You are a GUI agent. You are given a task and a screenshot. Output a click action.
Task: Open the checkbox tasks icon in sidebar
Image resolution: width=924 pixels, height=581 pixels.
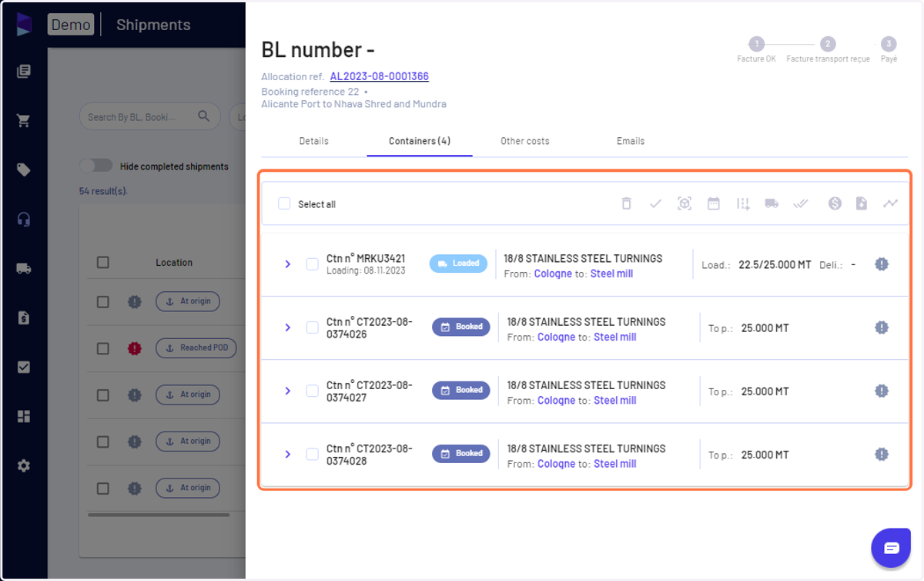click(x=24, y=367)
